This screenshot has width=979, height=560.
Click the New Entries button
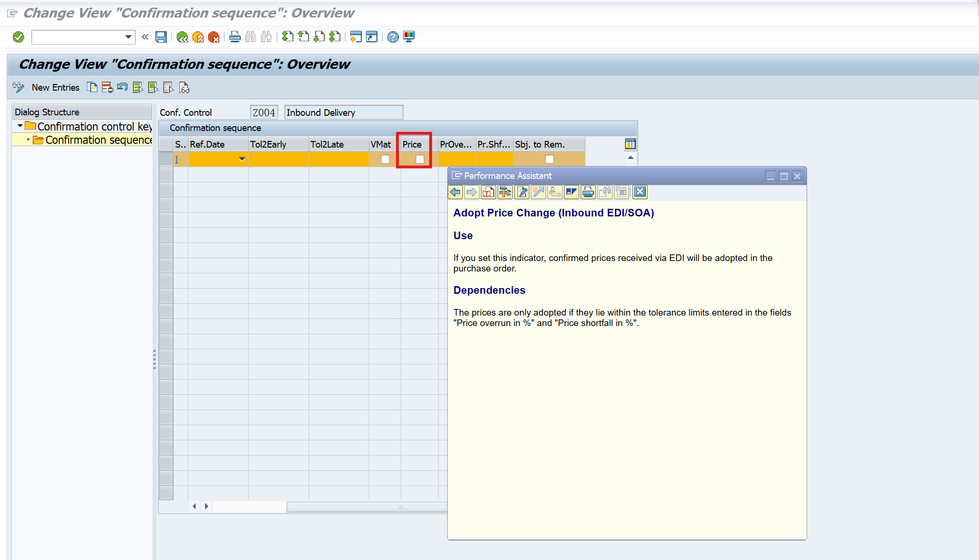tap(55, 87)
